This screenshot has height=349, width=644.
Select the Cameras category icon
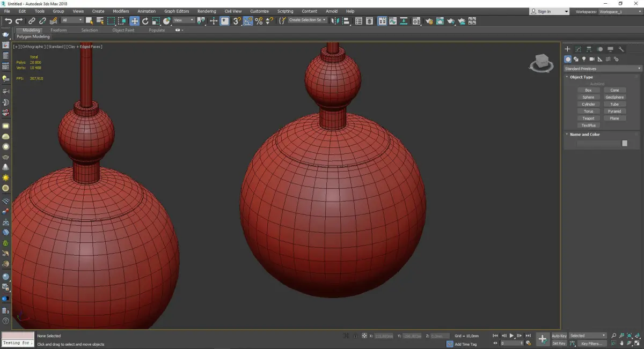(591, 59)
